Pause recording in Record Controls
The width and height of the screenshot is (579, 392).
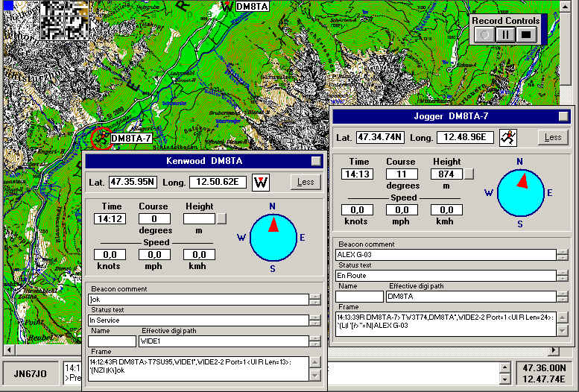(x=506, y=34)
